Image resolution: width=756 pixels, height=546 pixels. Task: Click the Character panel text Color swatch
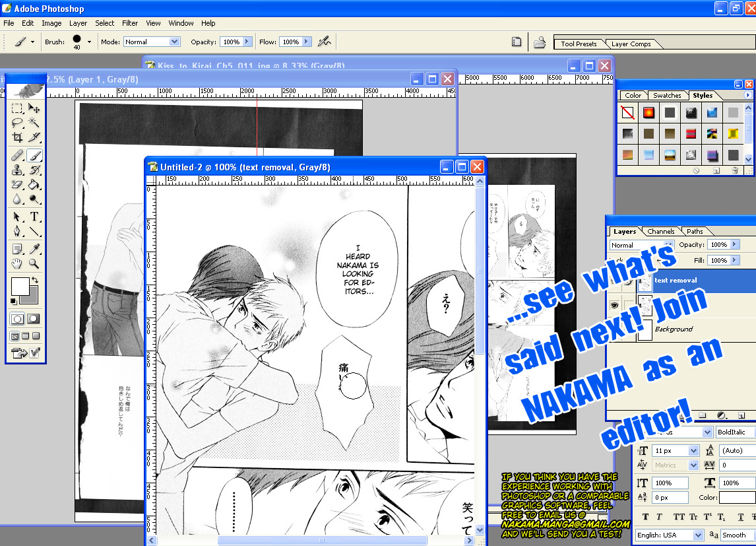[737, 497]
